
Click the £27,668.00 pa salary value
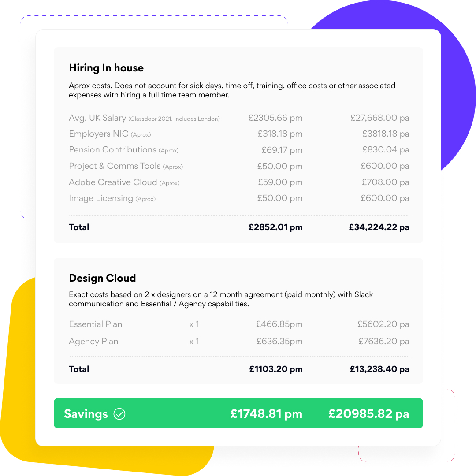380,118
